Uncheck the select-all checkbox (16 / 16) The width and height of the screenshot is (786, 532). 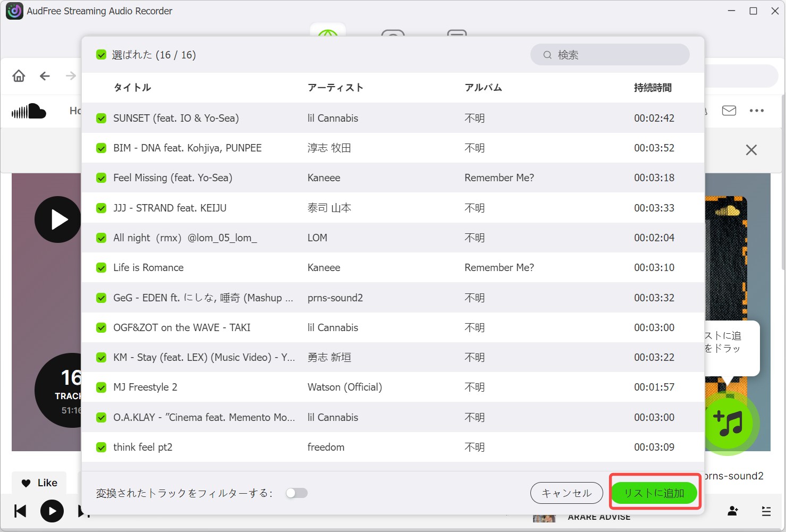(x=101, y=55)
